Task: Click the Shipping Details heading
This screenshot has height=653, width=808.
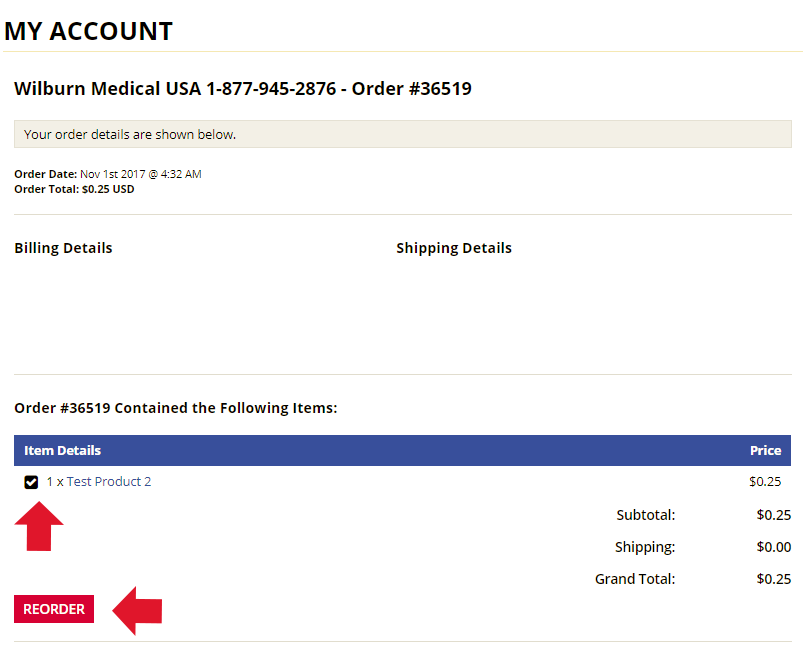Action: click(454, 247)
